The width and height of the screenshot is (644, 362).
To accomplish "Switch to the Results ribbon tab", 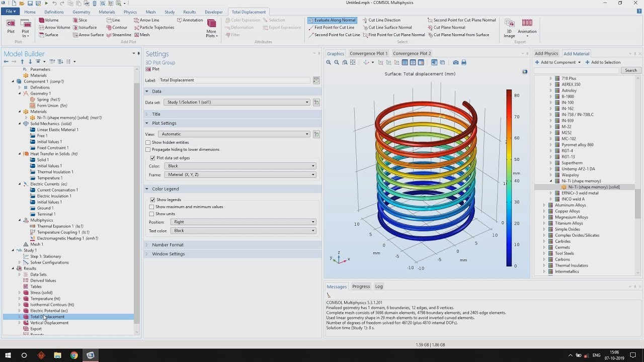I will (190, 12).
